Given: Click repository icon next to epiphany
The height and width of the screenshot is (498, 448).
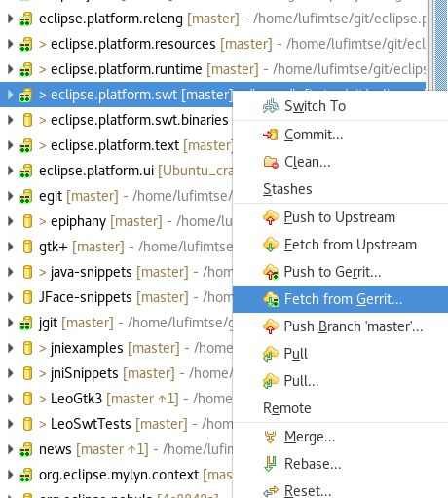Looking at the screenshot, I should tap(27, 221).
